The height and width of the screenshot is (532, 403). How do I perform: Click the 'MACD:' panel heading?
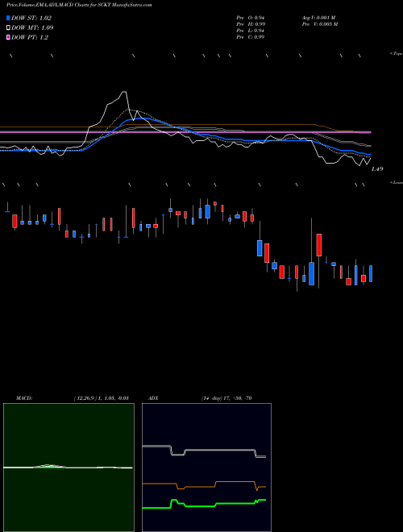tap(24, 398)
